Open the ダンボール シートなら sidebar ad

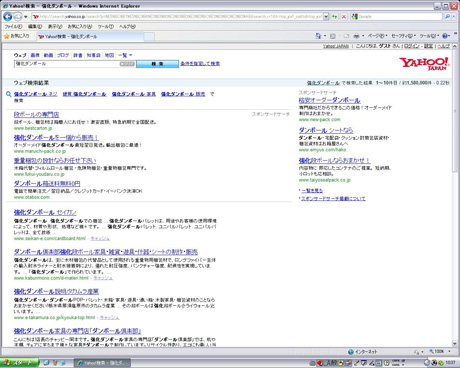(x=326, y=130)
